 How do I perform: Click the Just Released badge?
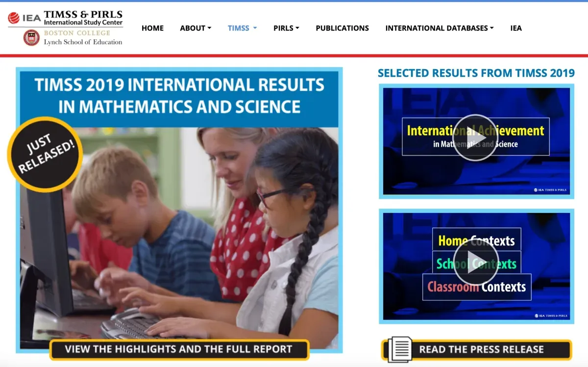click(45, 154)
